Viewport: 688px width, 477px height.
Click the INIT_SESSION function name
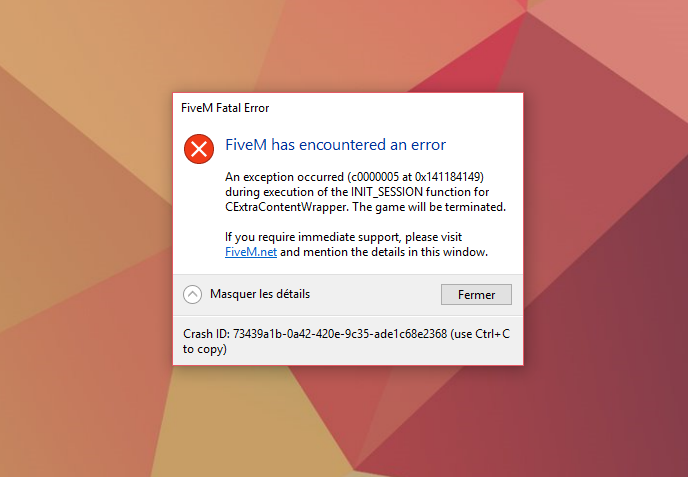click(387, 192)
